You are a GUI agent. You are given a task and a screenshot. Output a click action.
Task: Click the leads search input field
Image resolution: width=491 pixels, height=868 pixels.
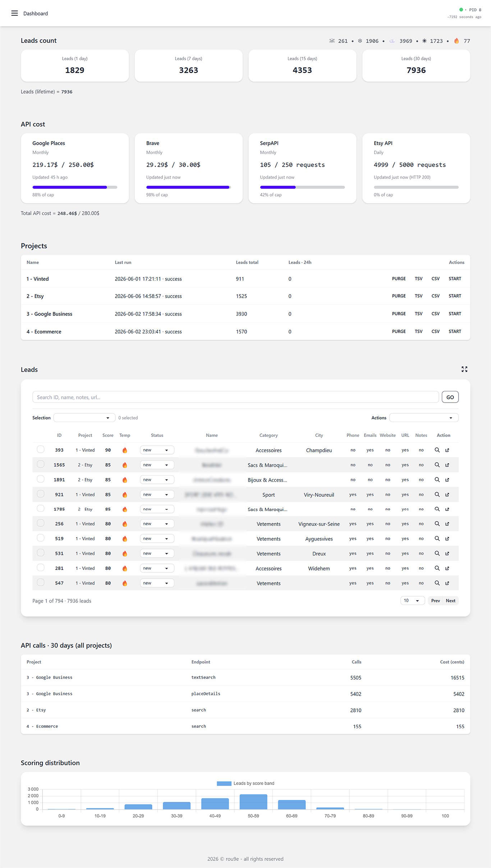(235, 397)
